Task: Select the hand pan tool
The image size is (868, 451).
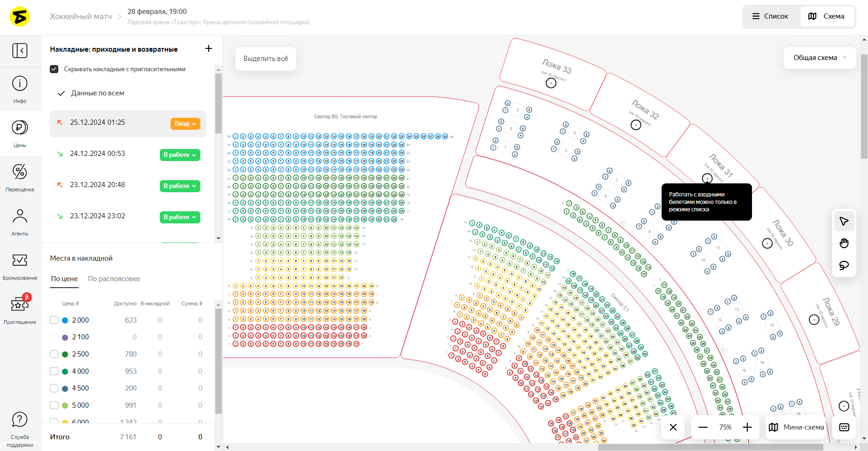Action: click(x=844, y=243)
